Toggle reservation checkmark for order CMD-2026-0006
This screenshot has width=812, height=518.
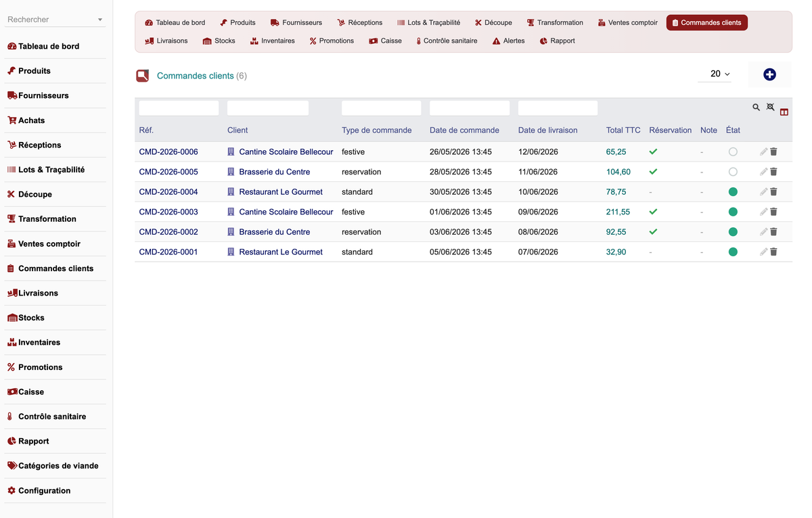tap(653, 152)
